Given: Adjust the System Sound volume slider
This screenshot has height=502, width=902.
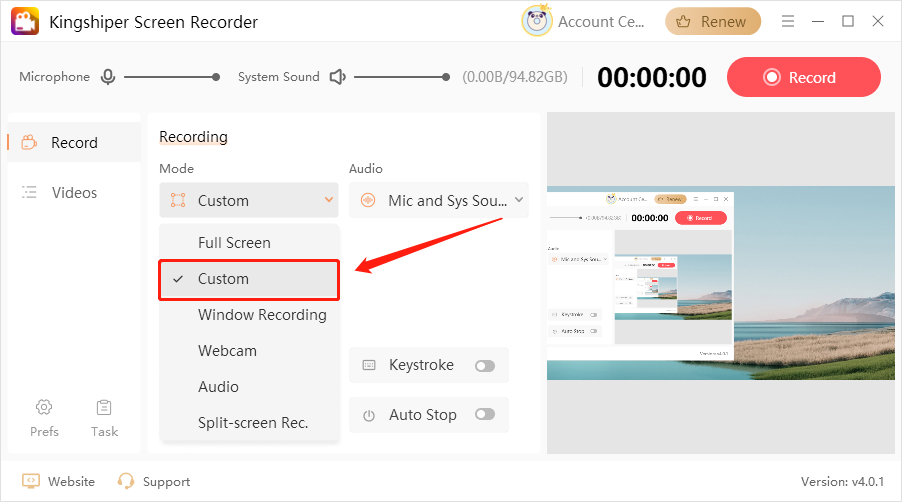Looking at the screenshot, I should click(402, 76).
